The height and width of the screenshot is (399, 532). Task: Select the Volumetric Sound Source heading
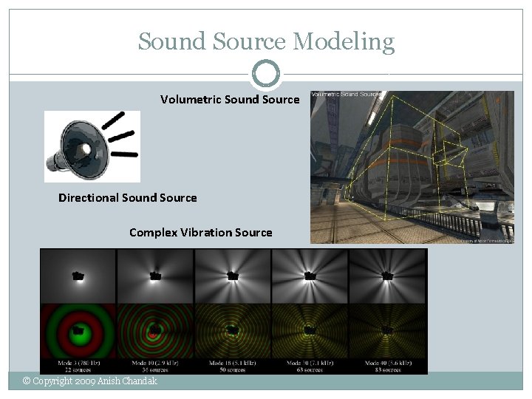coord(230,100)
